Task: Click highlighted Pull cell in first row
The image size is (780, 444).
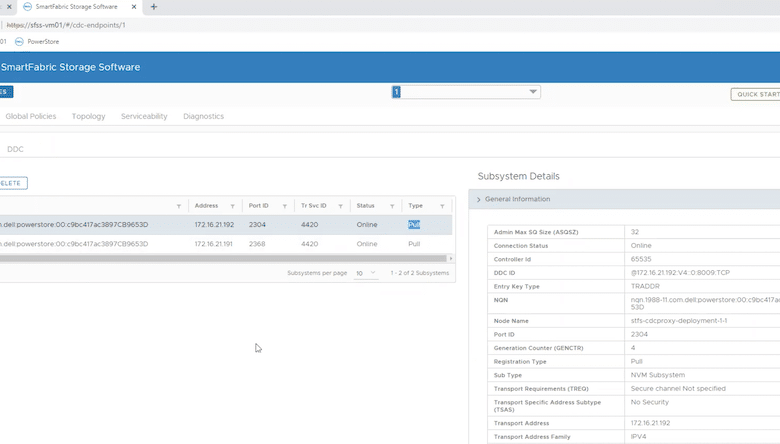Action: tap(414, 225)
